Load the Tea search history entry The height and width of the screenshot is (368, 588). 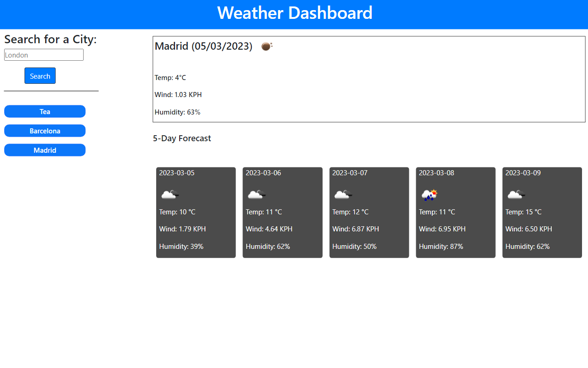click(45, 112)
